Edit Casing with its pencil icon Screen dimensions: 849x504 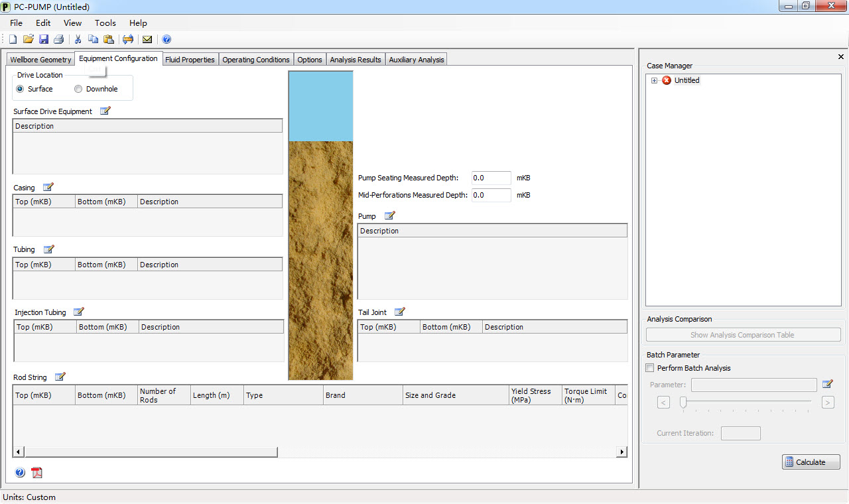(x=48, y=187)
